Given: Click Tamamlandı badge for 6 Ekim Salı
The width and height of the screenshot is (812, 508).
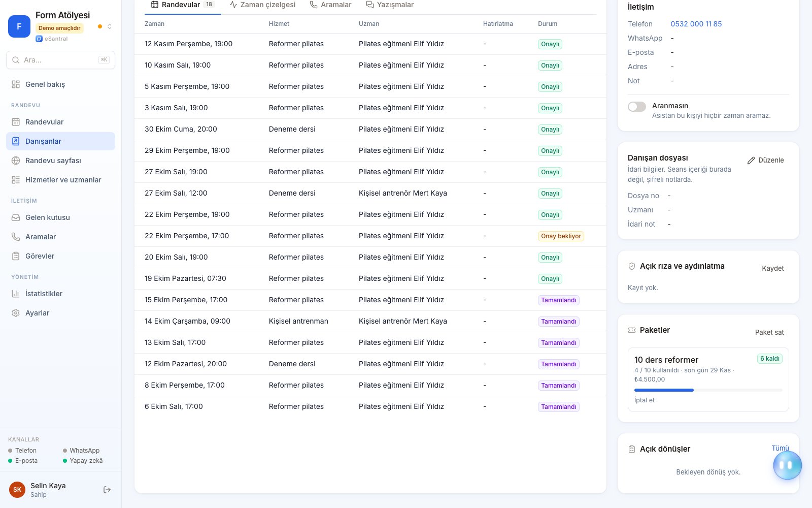Looking at the screenshot, I should click(558, 407).
